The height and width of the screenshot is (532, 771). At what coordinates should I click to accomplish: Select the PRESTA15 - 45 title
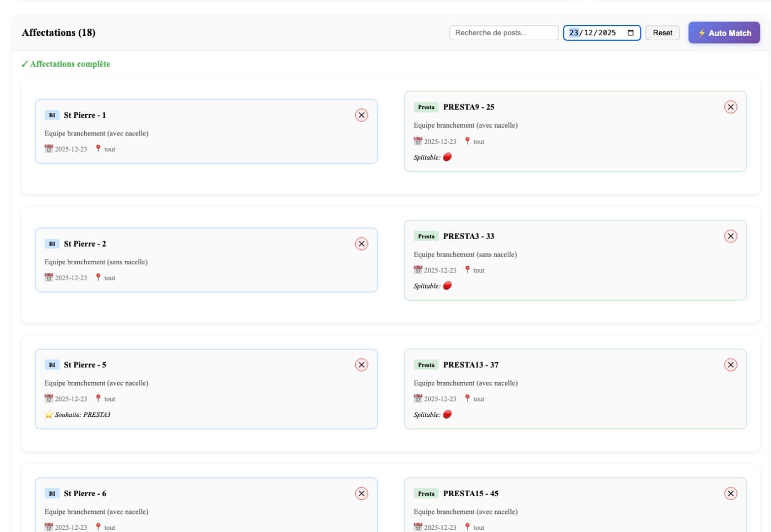tap(471, 493)
